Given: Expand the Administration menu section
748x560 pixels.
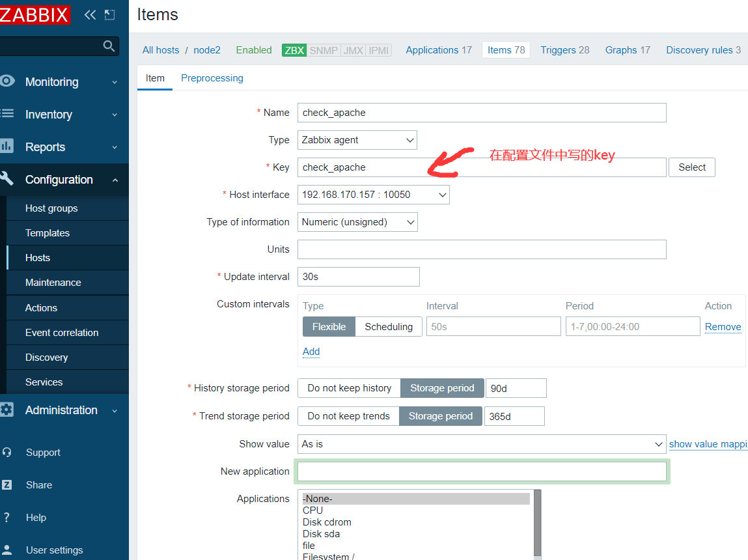Looking at the screenshot, I should (64, 410).
